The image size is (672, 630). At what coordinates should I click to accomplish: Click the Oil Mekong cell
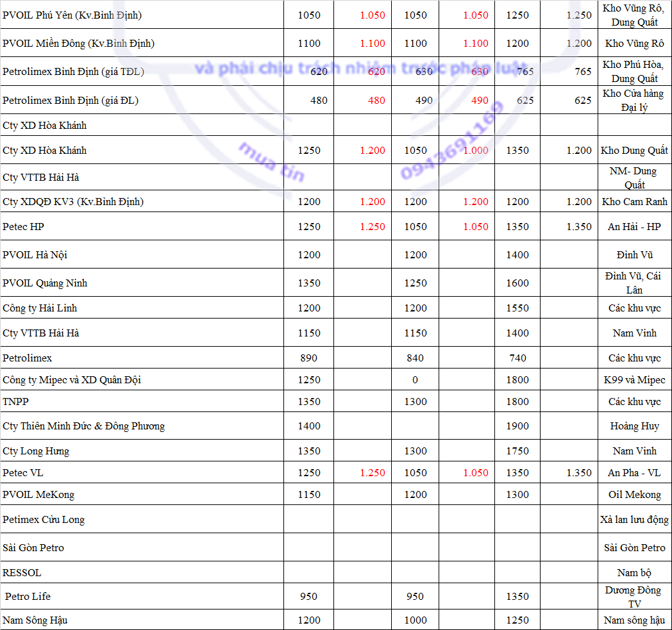(x=634, y=494)
